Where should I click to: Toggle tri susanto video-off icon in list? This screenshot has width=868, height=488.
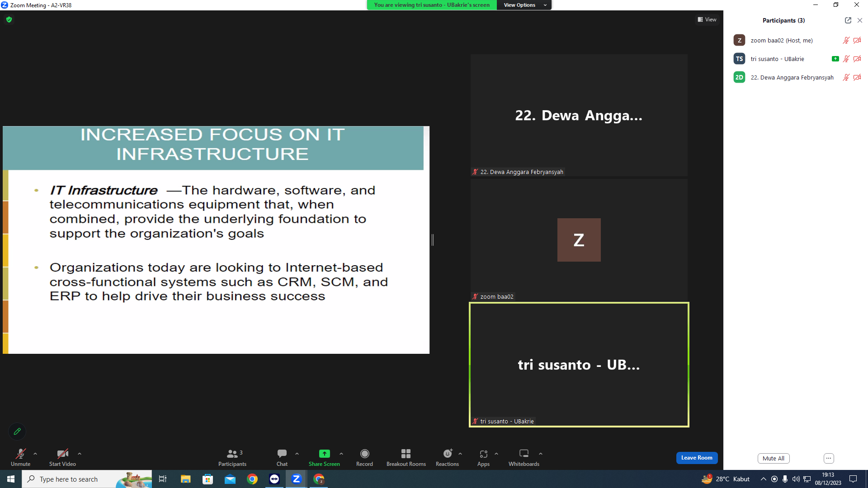857,59
